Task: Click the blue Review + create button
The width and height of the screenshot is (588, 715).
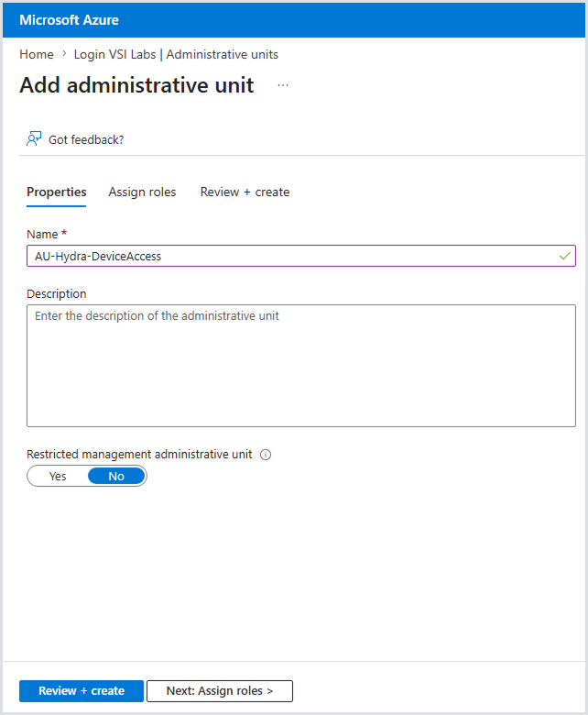Action: pos(82,691)
